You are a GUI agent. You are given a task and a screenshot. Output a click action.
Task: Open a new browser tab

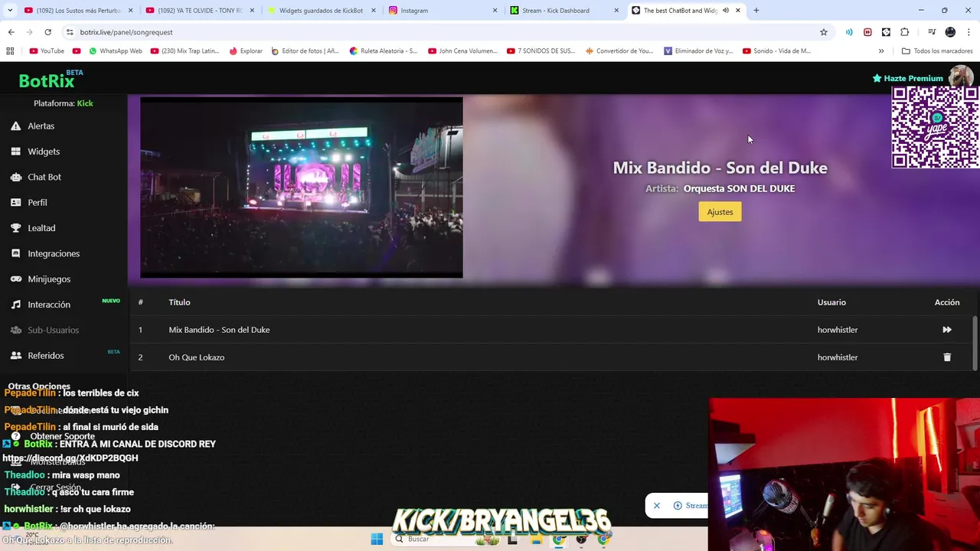756,11
